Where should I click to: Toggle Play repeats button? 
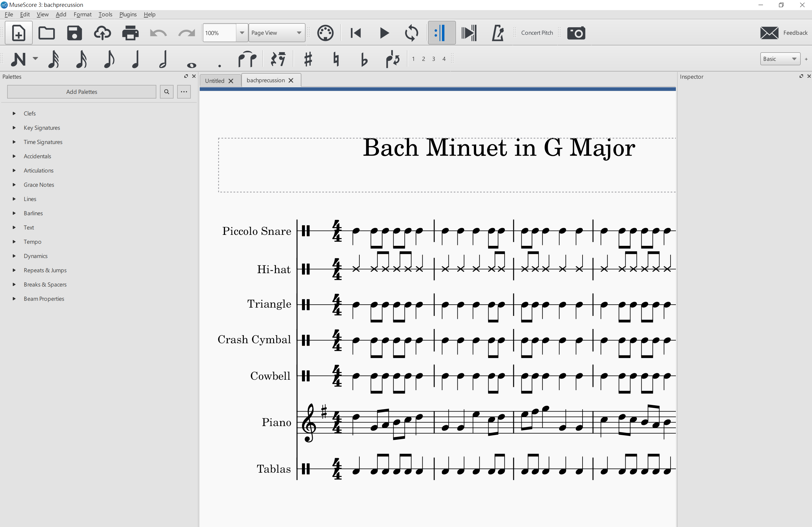(441, 33)
